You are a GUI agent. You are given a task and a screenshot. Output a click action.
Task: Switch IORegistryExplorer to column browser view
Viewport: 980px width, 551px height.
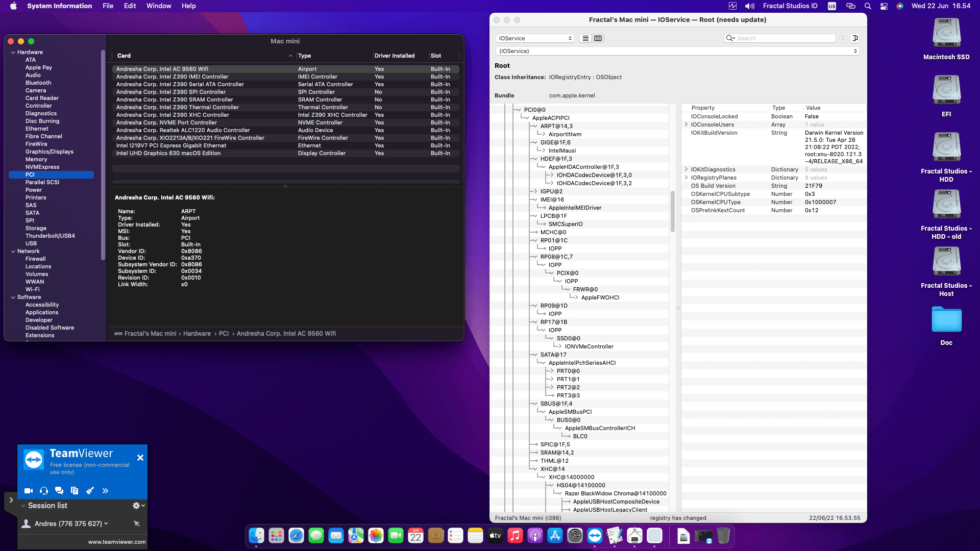tap(598, 38)
